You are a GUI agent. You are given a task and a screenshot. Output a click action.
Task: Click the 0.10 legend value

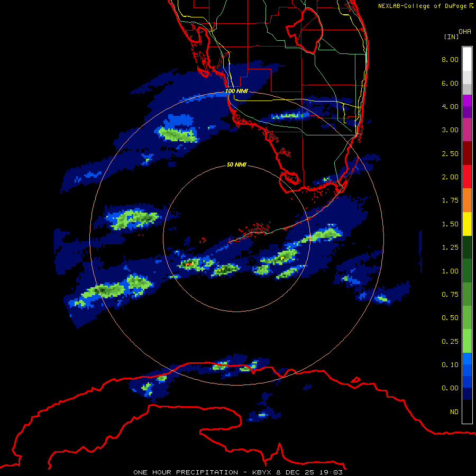click(450, 365)
